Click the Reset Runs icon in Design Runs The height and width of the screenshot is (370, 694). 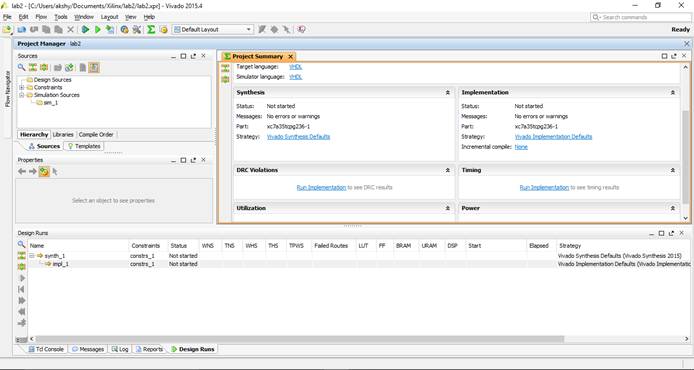pos(21,289)
